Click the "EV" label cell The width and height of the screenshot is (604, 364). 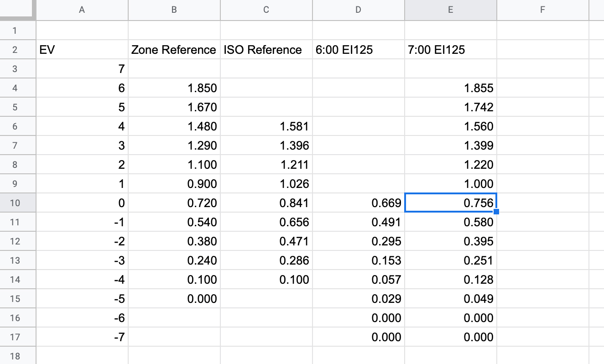point(82,50)
